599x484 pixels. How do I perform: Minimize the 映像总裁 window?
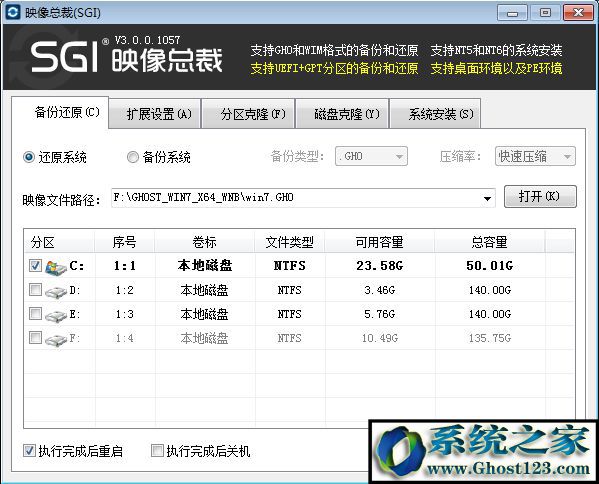pyautogui.click(x=512, y=13)
